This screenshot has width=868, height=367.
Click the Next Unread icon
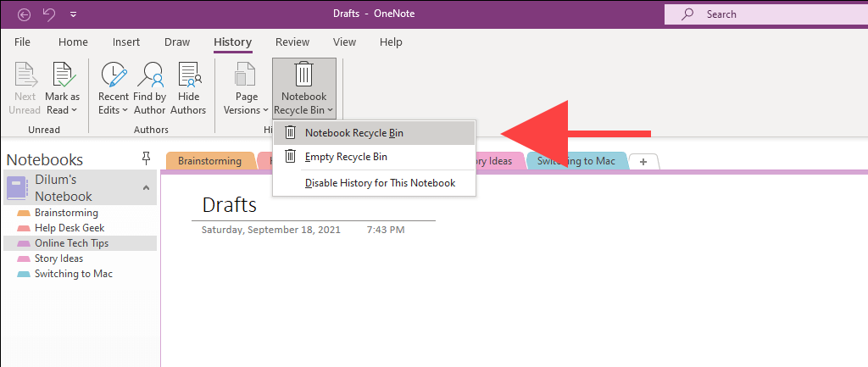(25, 75)
